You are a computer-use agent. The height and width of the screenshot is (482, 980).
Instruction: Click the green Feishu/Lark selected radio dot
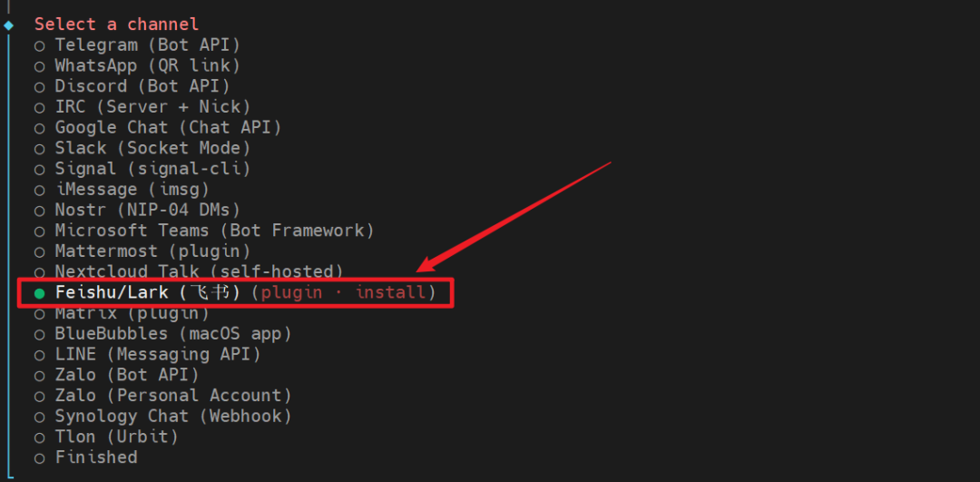(x=40, y=293)
